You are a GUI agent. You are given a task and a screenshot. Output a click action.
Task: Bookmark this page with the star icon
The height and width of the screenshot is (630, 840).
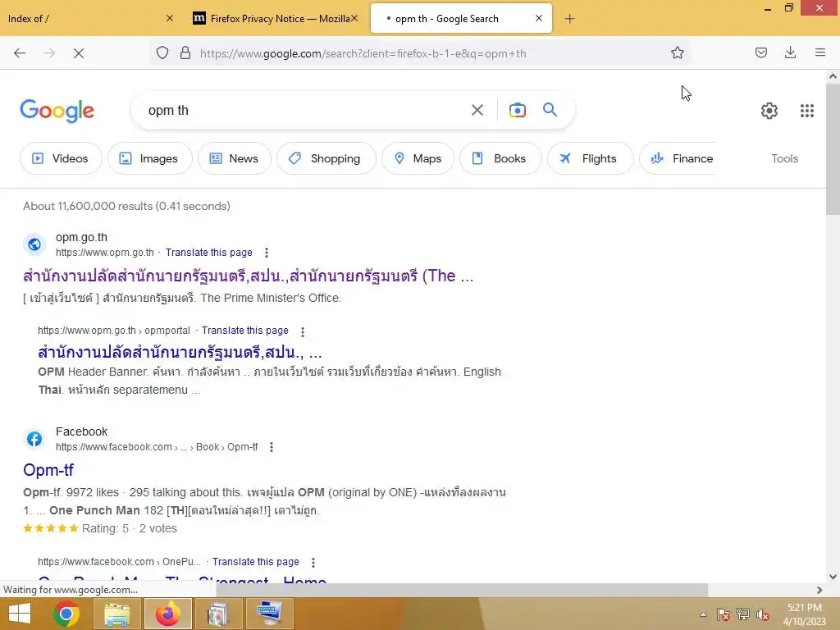pyautogui.click(x=677, y=53)
